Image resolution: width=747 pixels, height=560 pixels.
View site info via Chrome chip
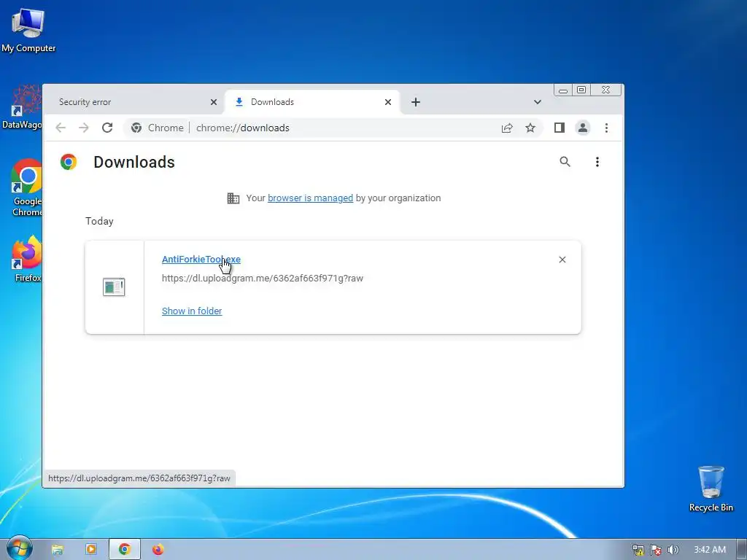pyautogui.click(x=158, y=128)
